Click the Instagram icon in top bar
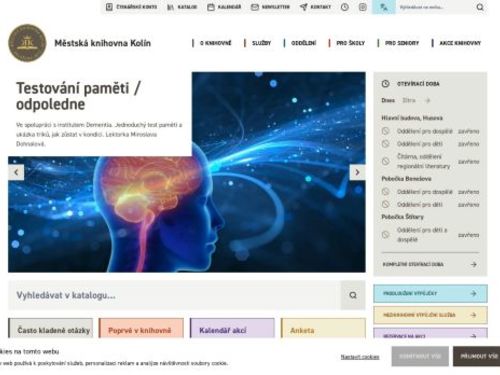500x375 pixels. 363,7
